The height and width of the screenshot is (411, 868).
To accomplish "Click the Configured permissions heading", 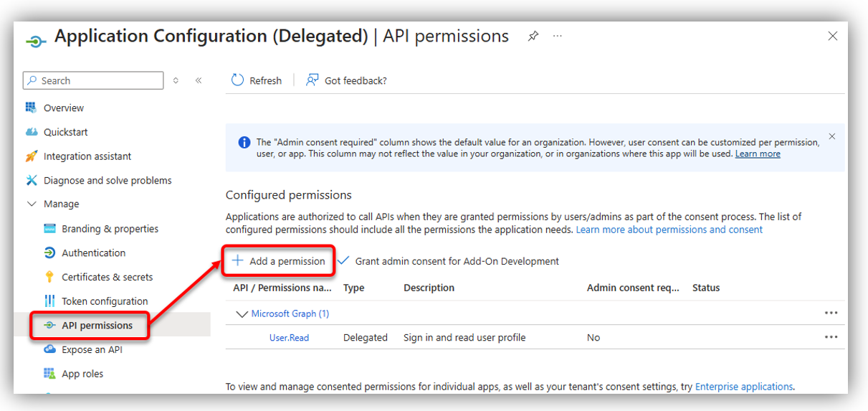I will [289, 195].
